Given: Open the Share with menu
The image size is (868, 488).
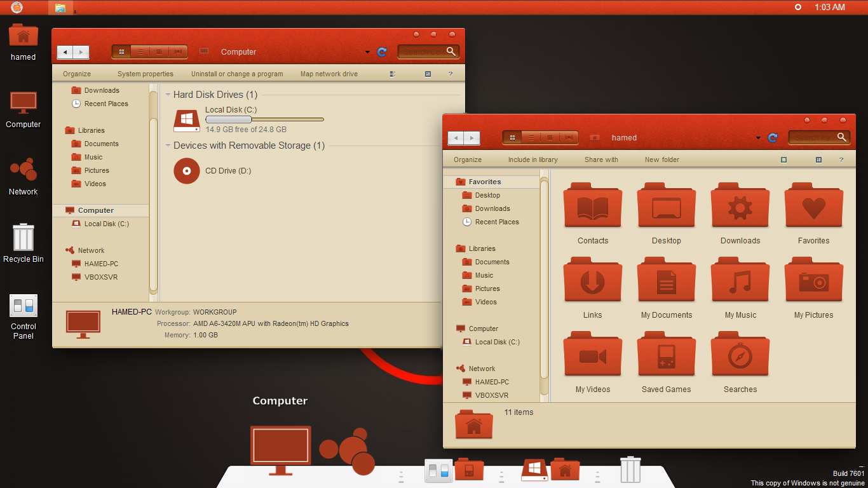Looking at the screenshot, I should tap(601, 160).
